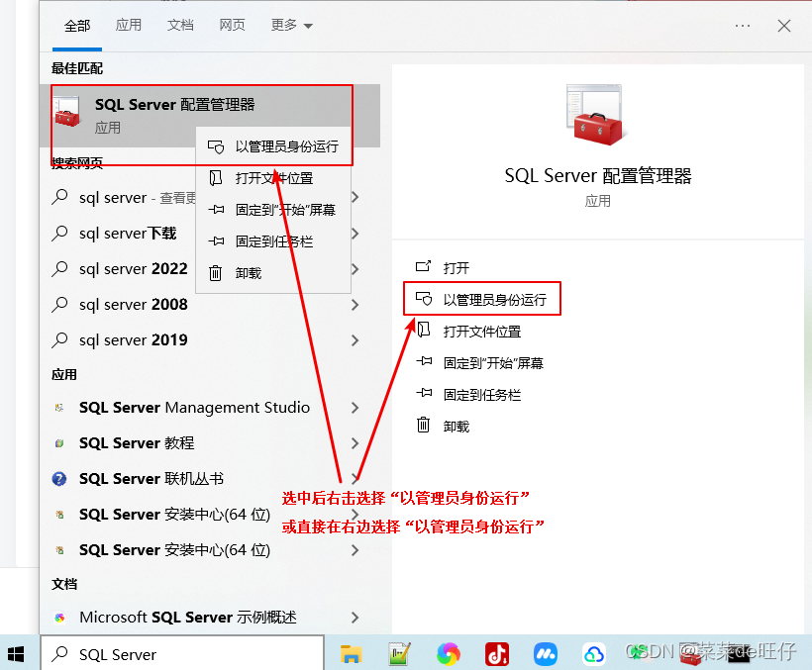The image size is (812, 670).
Task: Expand arrow for sql server下载 suggestion
Action: [355, 234]
